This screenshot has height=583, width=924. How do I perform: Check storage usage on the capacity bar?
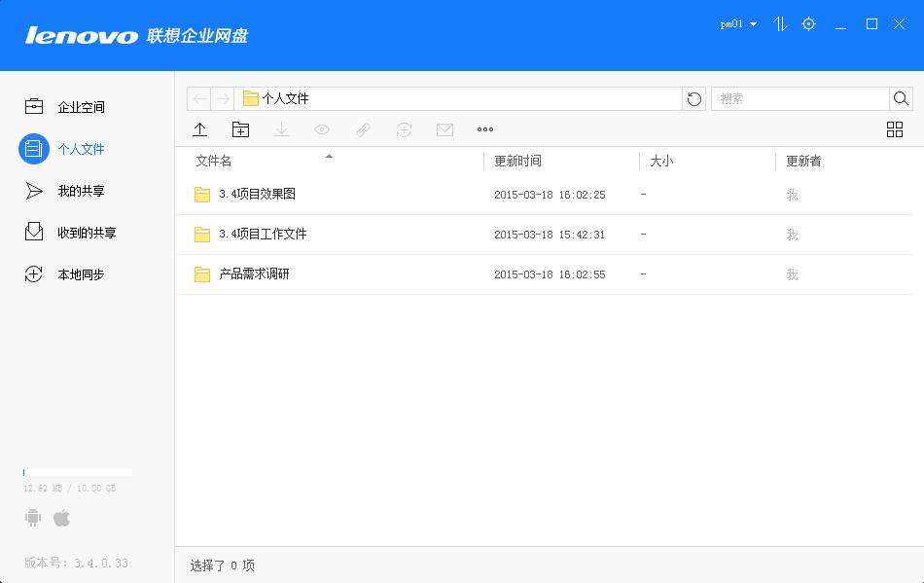[76, 471]
